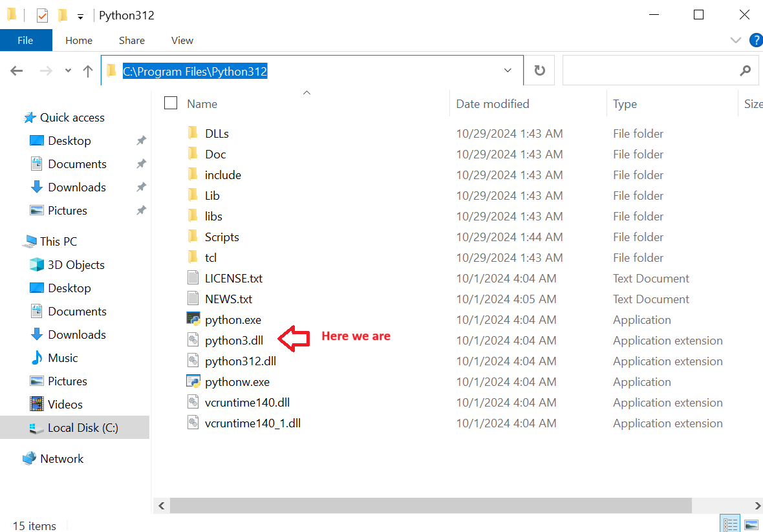Select the python3.dll file icon
The height and width of the screenshot is (532, 763).
(193, 340)
